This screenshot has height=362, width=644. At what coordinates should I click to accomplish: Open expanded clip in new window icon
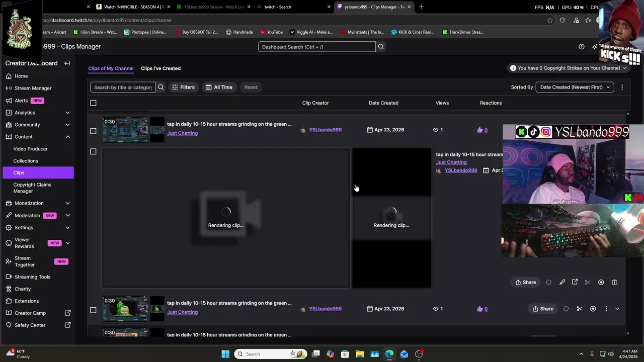(x=575, y=282)
